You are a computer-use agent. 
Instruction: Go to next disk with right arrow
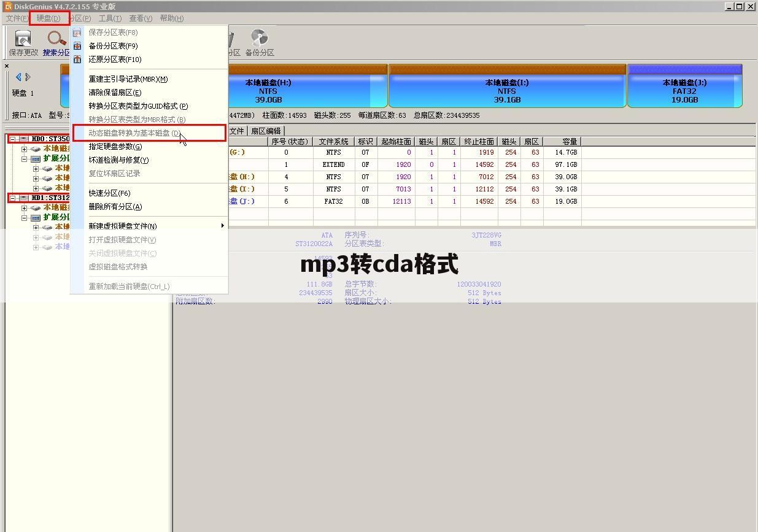pos(28,77)
